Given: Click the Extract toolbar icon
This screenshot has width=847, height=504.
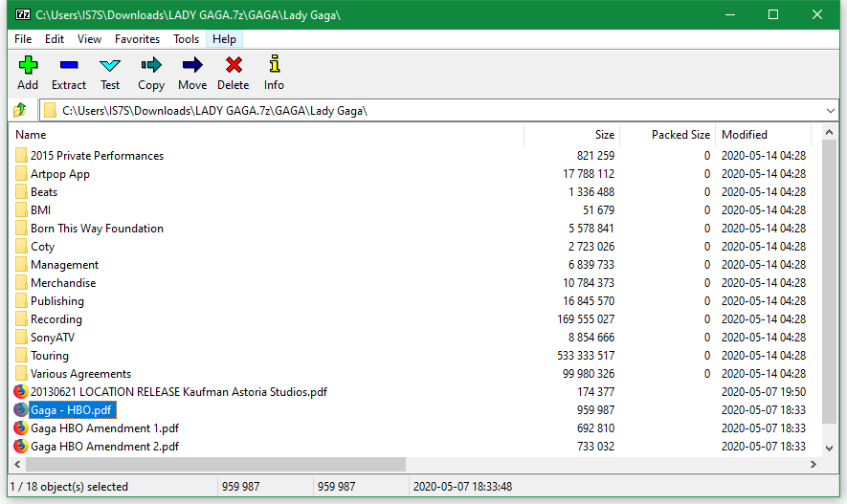Looking at the screenshot, I should 69,73.
